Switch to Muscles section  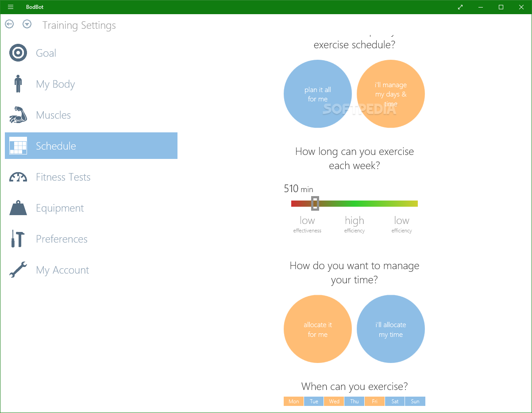pos(91,115)
